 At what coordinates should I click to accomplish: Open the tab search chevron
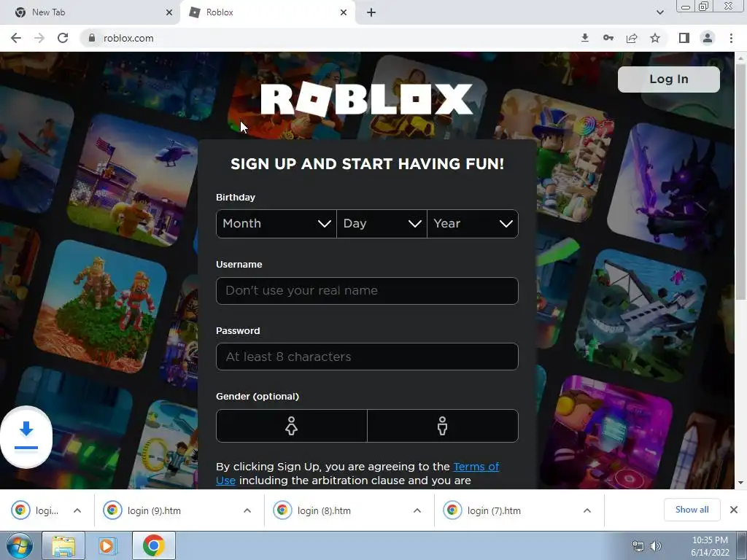[x=659, y=12]
